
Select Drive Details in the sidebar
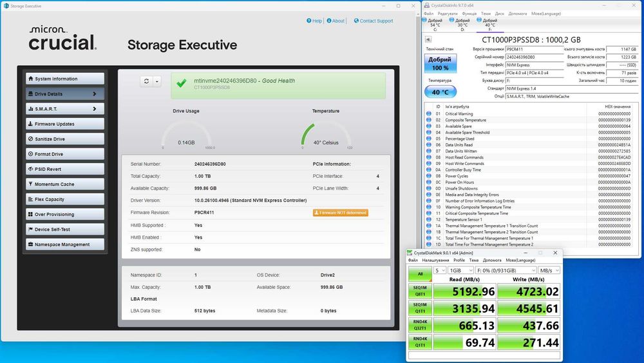pyautogui.click(x=65, y=93)
